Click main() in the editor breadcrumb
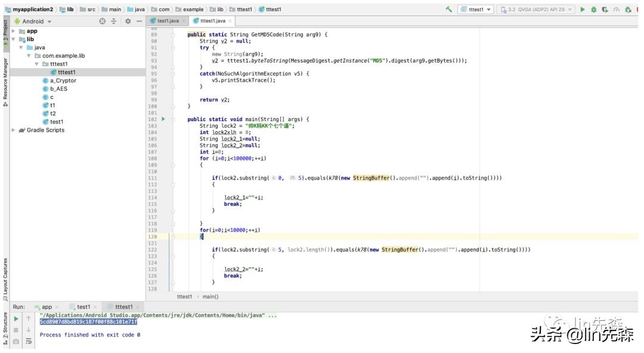Image resolution: width=644 pixels, height=353 pixels. coord(210,296)
